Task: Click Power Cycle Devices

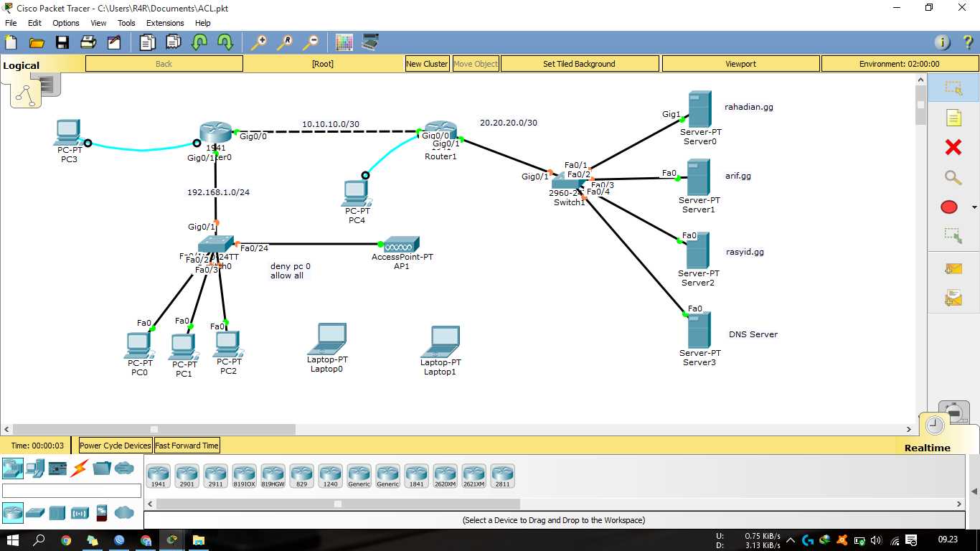Action: pyautogui.click(x=116, y=446)
